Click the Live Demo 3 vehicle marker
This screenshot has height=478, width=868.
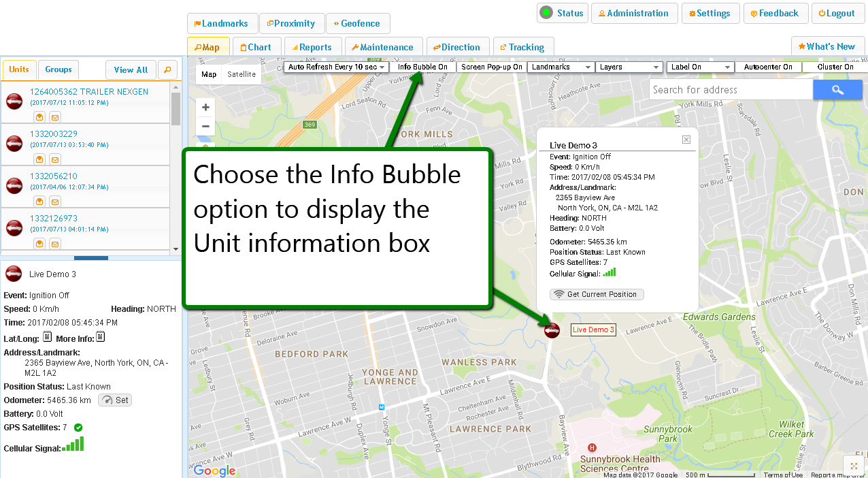pos(552,330)
